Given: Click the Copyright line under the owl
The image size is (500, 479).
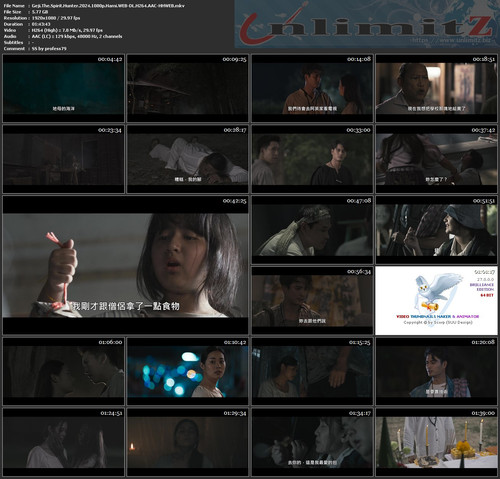Looking at the screenshot, I should (438, 322).
